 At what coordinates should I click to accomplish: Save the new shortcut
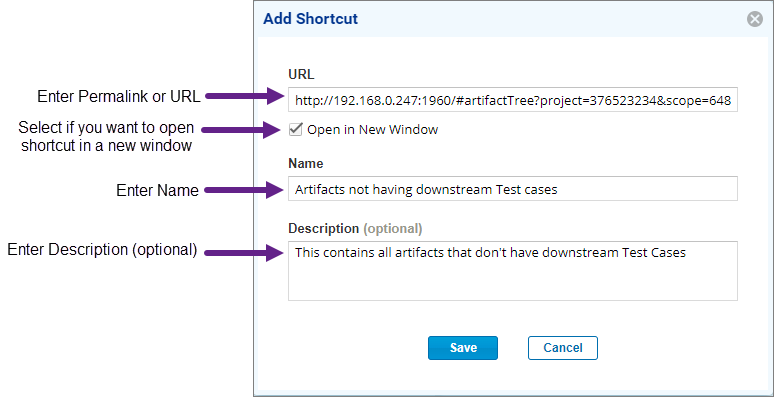tap(463, 348)
